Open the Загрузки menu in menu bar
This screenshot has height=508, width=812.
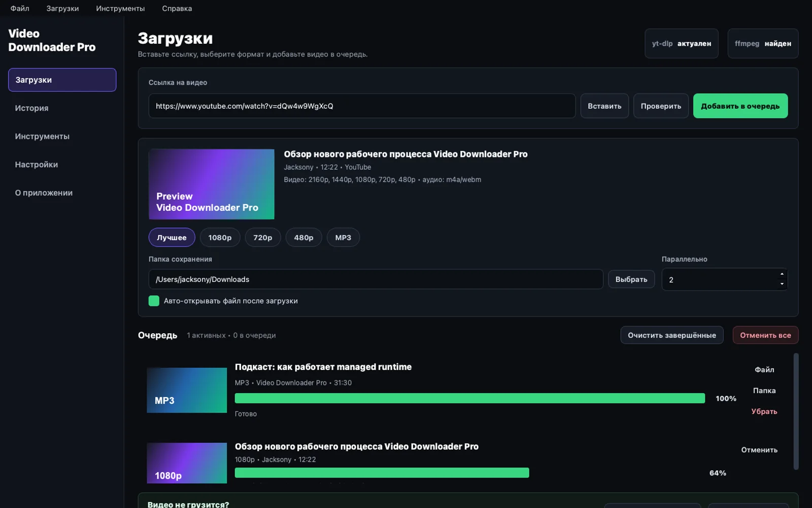(x=62, y=8)
